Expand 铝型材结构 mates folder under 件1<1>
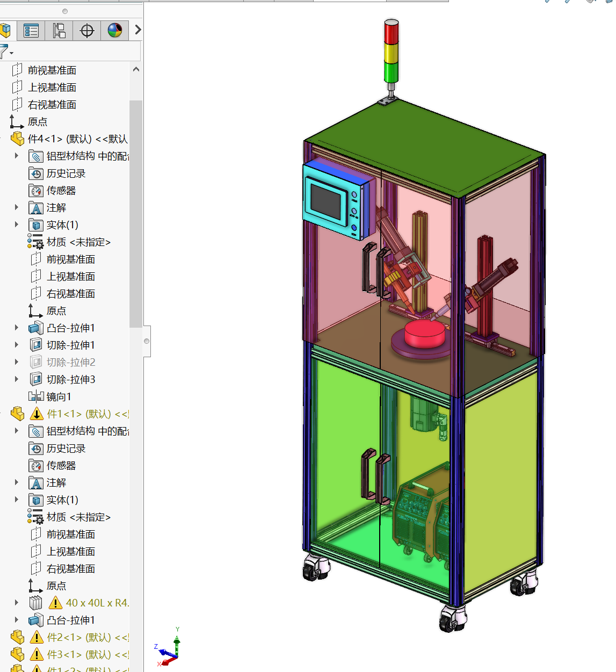Viewport: 616px width, 672px height. tap(16, 431)
